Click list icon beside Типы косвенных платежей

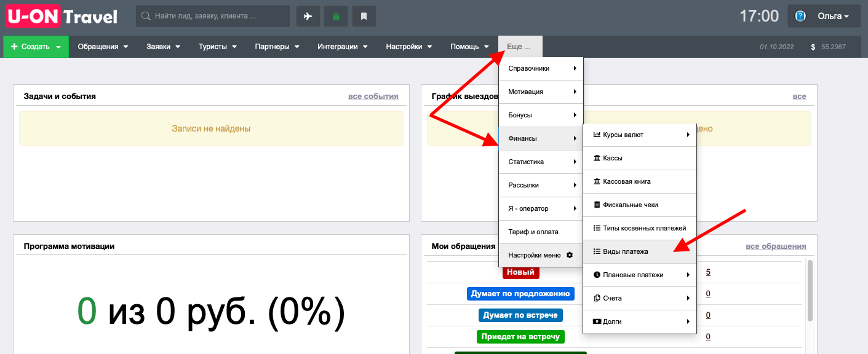point(597,228)
